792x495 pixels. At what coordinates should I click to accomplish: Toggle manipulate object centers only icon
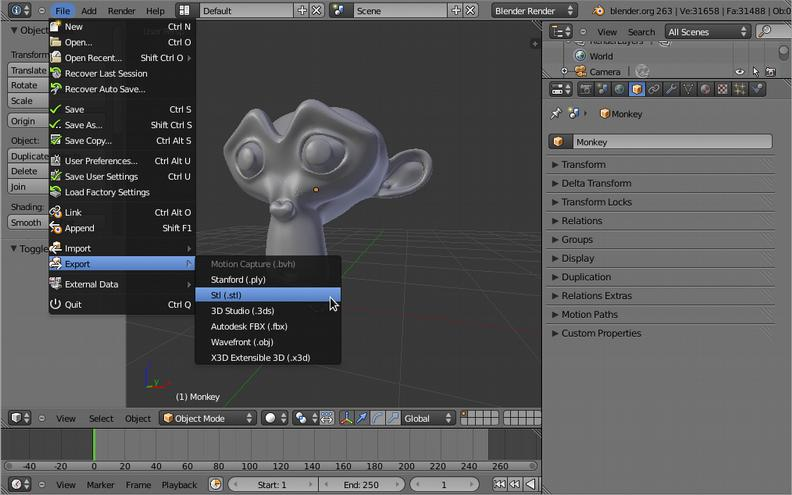(x=327, y=418)
